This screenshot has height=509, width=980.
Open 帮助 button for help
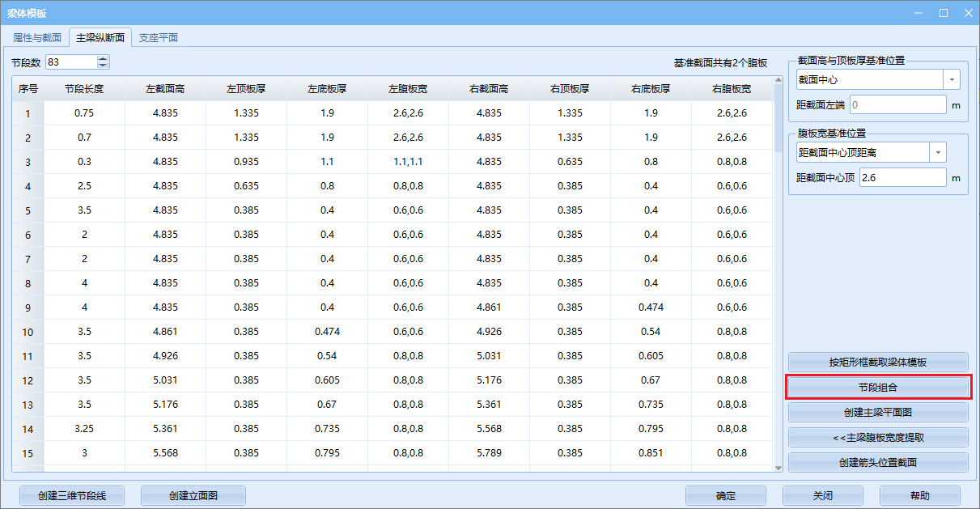pos(919,496)
